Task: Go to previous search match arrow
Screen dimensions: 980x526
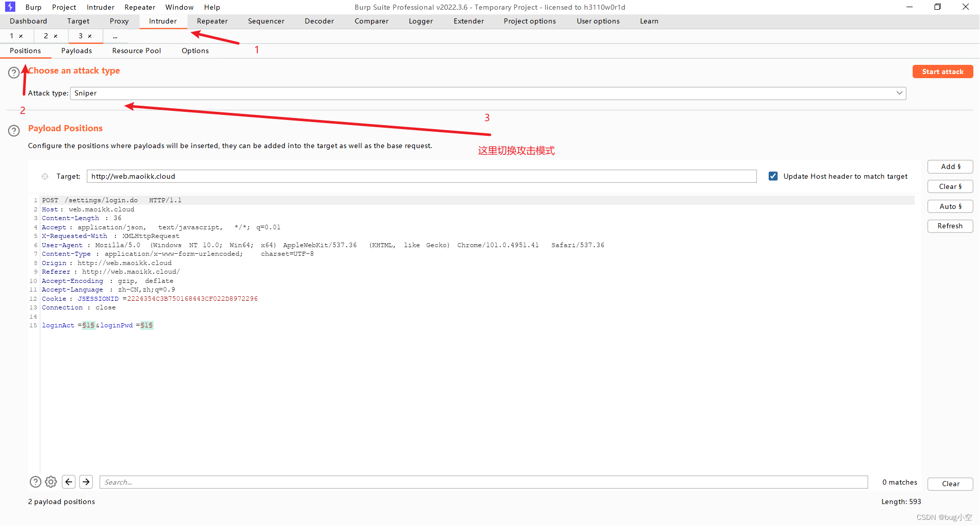Action: pyautogui.click(x=69, y=482)
